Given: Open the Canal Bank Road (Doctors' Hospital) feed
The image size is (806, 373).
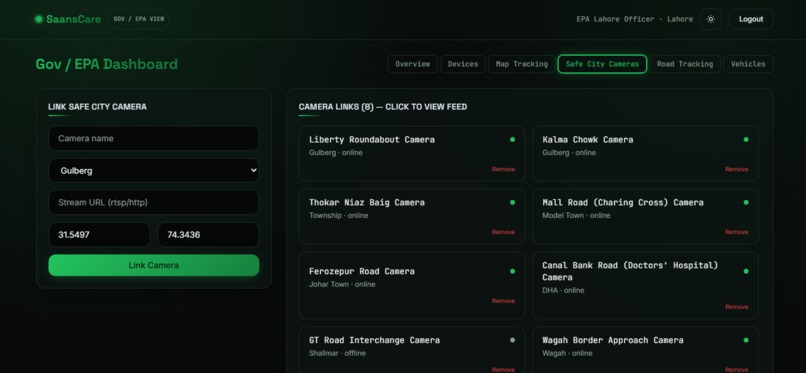Looking at the screenshot, I should 645,285.
